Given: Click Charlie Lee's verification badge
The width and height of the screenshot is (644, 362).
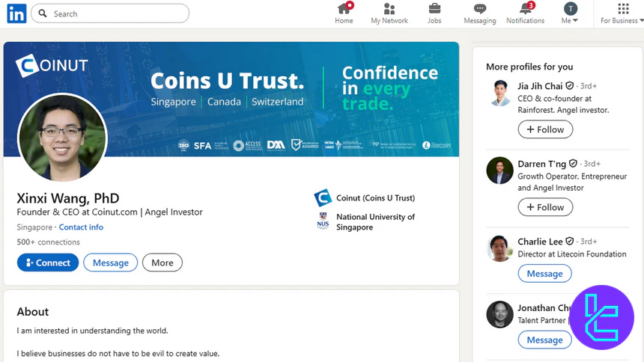Looking at the screenshot, I should click(x=570, y=241).
